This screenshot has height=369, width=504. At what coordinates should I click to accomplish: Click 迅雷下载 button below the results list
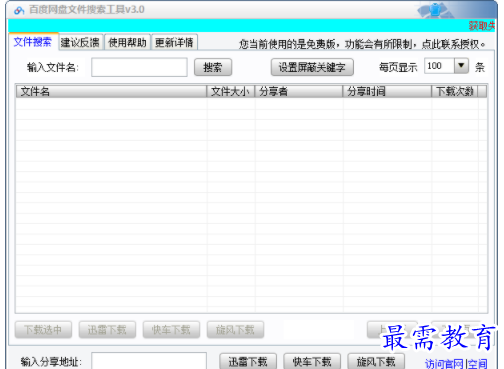[x=107, y=330]
